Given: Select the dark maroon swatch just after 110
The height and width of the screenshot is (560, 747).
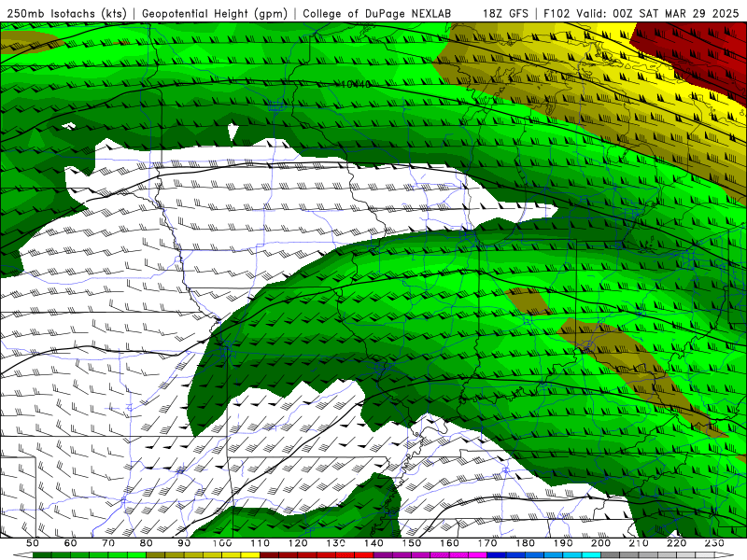Looking at the screenshot, I should coord(269,554).
